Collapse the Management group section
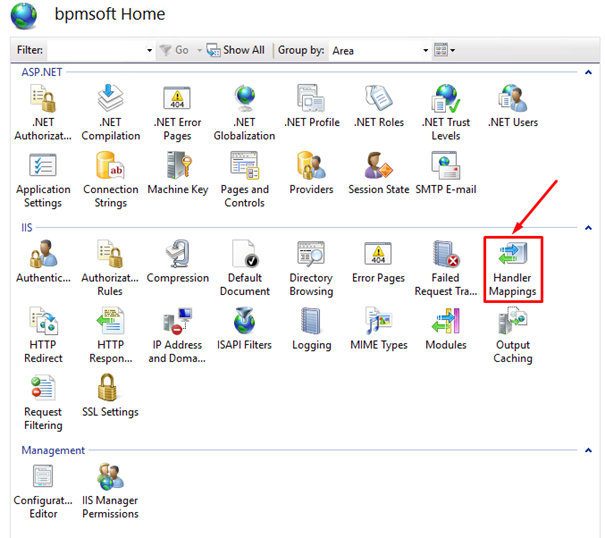Image resolution: width=605 pixels, height=538 pixels. tap(588, 450)
